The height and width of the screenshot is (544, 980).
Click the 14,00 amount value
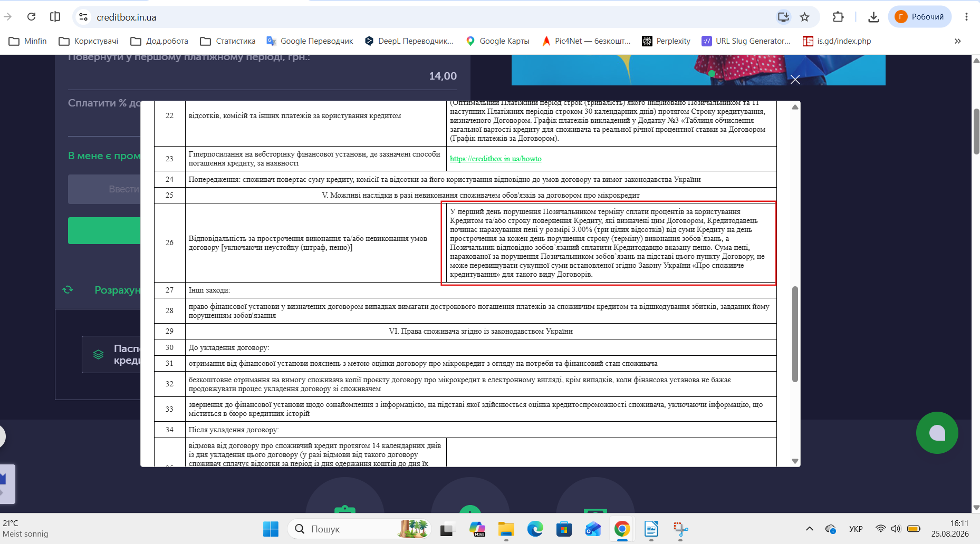443,76
